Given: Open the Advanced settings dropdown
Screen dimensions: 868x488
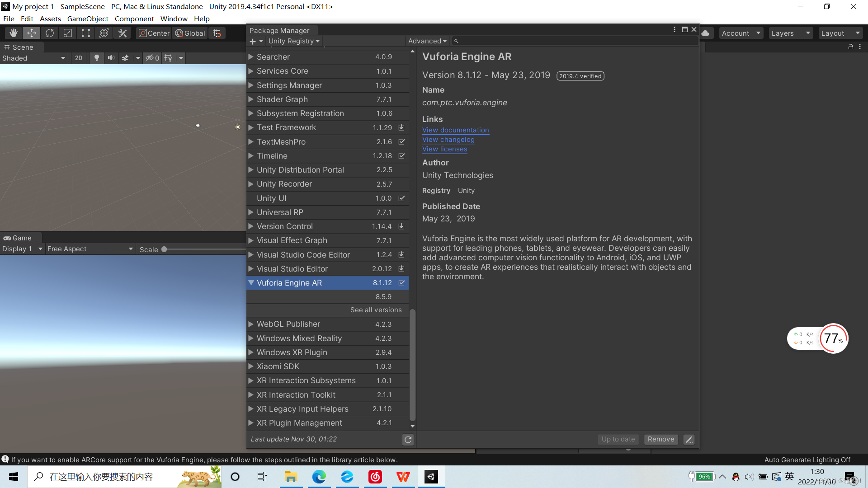Looking at the screenshot, I should click(426, 41).
